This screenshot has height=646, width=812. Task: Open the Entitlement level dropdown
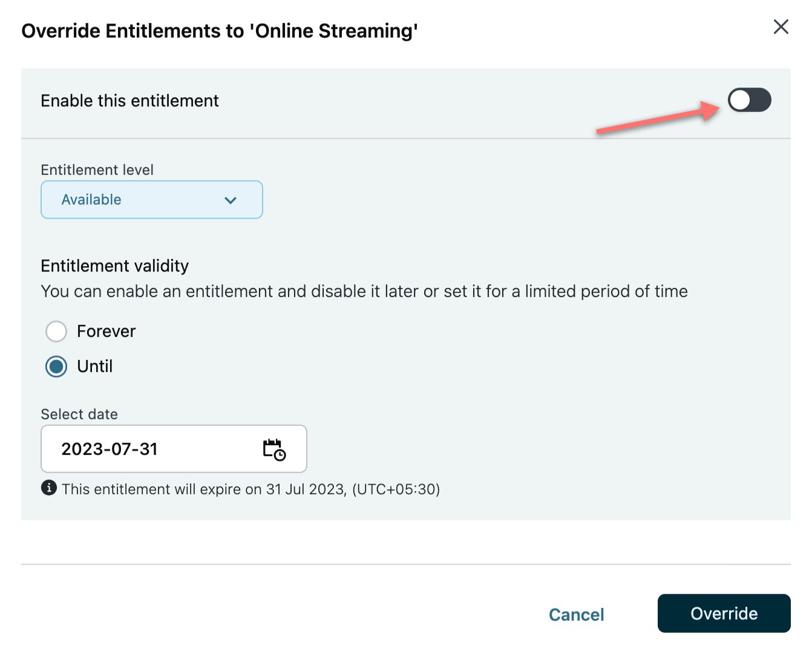151,200
